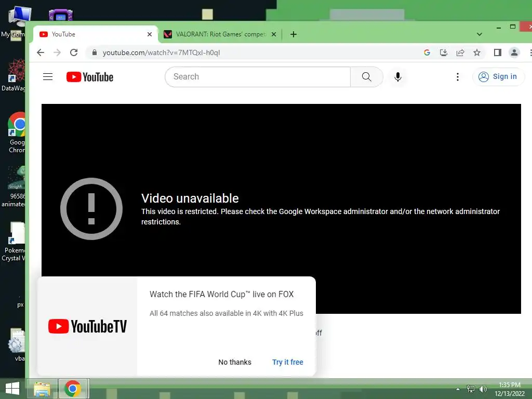Click the network tray icon
This screenshot has width=532, height=399.
[x=471, y=389]
